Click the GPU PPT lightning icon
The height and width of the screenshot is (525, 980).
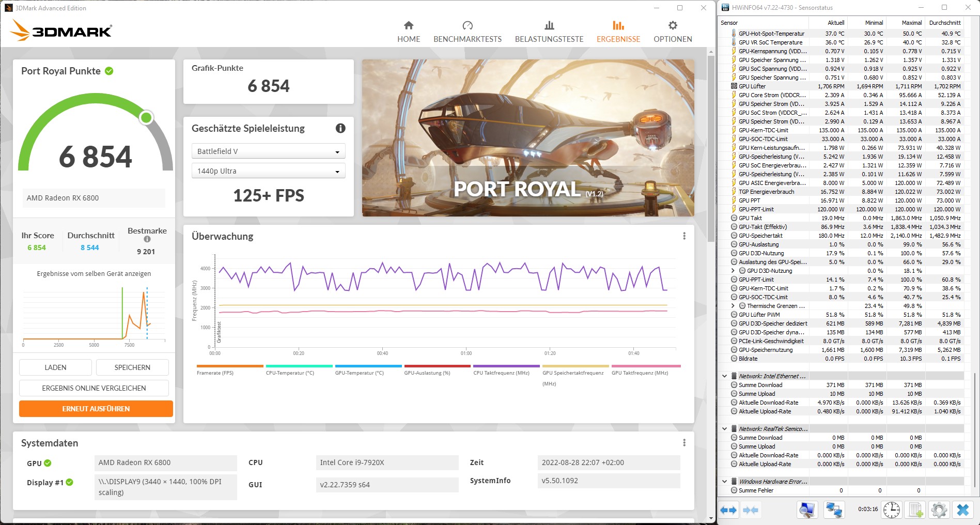coord(734,200)
